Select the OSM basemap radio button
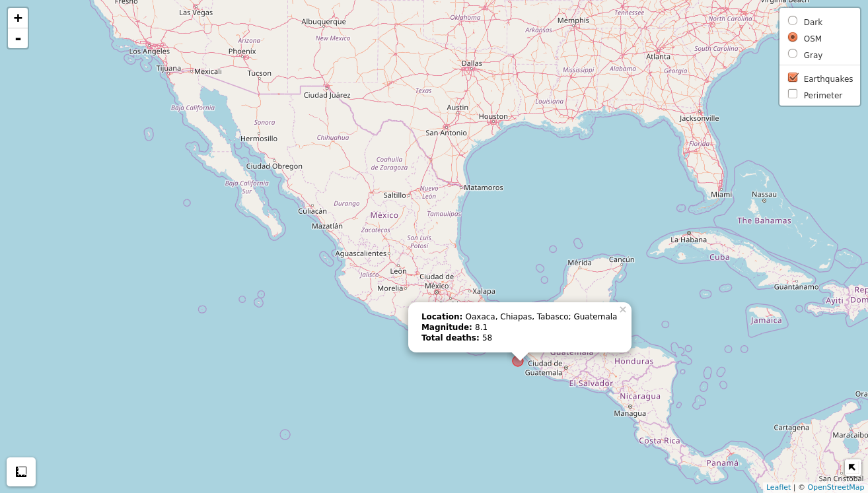 (x=793, y=38)
